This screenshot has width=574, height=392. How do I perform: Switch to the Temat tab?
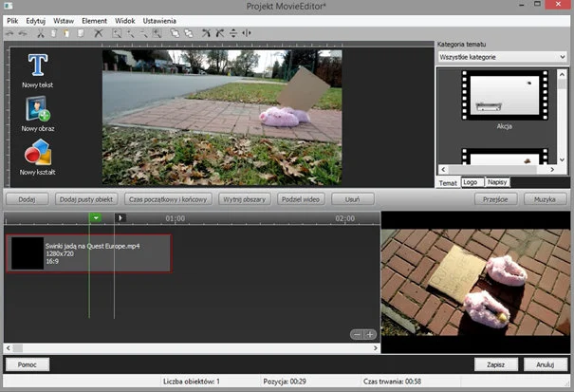448,183
